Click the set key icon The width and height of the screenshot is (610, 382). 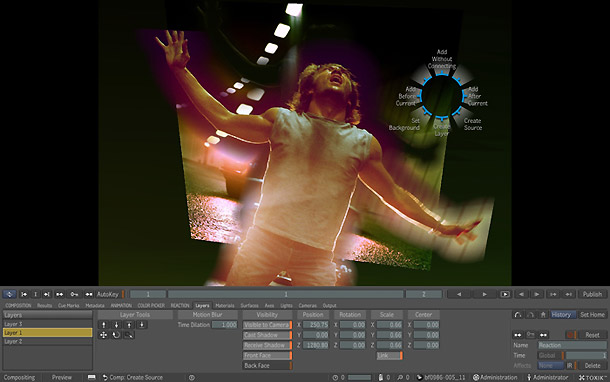(74, 294)
